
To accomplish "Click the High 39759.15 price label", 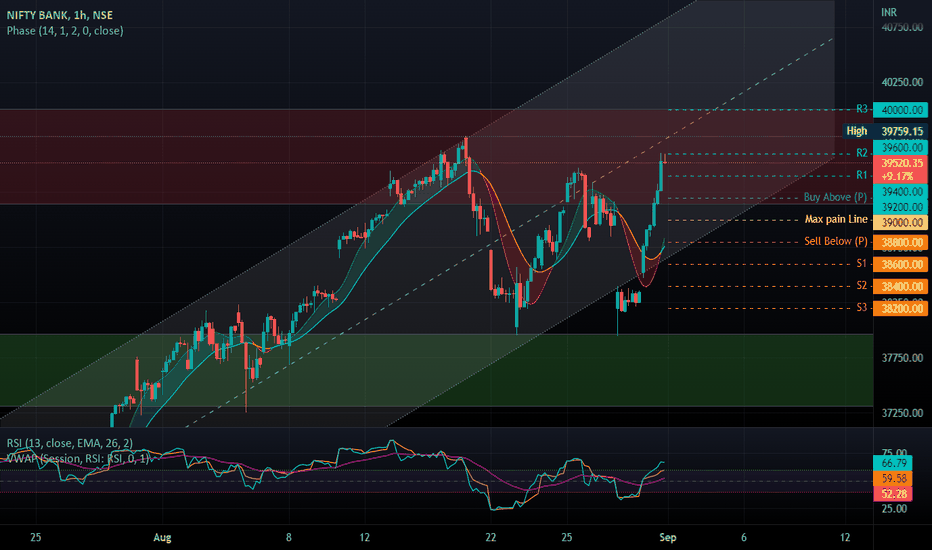I will pos(885,131).
